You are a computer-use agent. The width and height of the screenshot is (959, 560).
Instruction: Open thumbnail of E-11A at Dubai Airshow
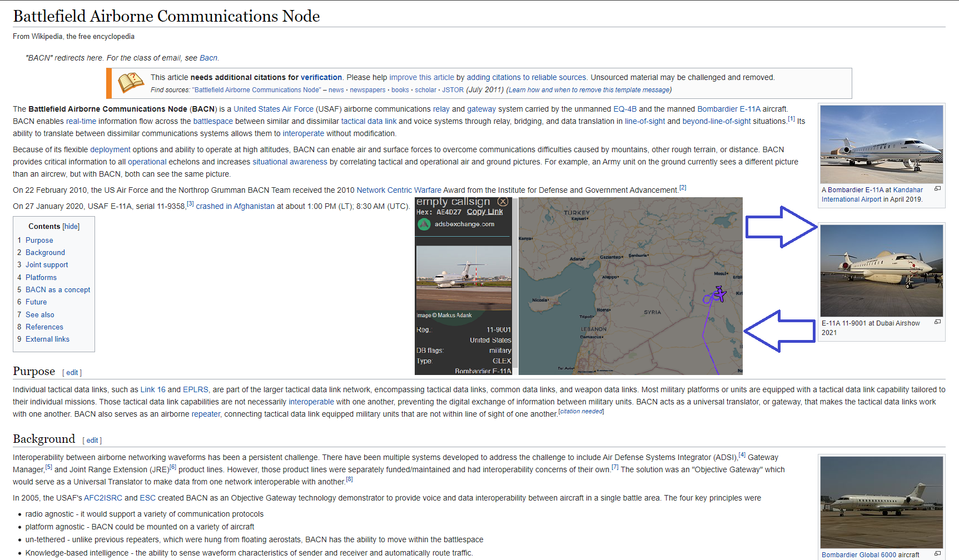tap(882, 271)
